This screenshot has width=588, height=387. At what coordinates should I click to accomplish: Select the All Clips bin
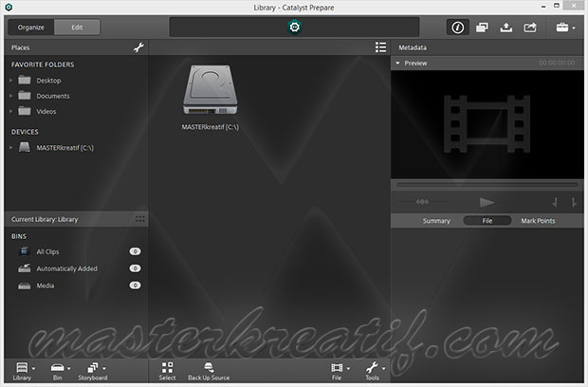pos(47,251)
